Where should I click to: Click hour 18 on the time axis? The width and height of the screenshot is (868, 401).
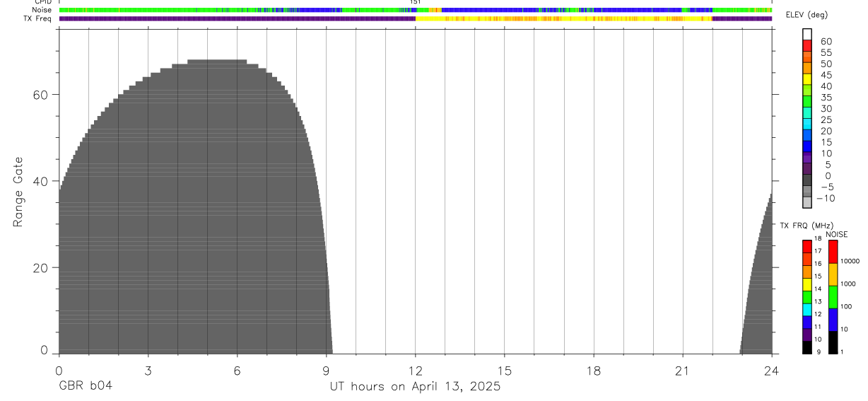[x=594, y=370]
